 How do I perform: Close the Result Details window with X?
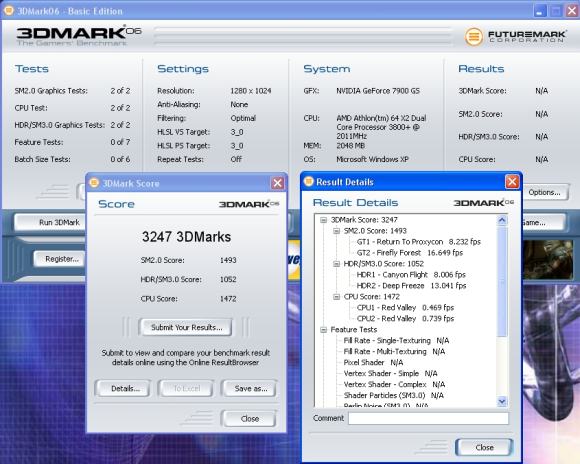coord(512,181)
